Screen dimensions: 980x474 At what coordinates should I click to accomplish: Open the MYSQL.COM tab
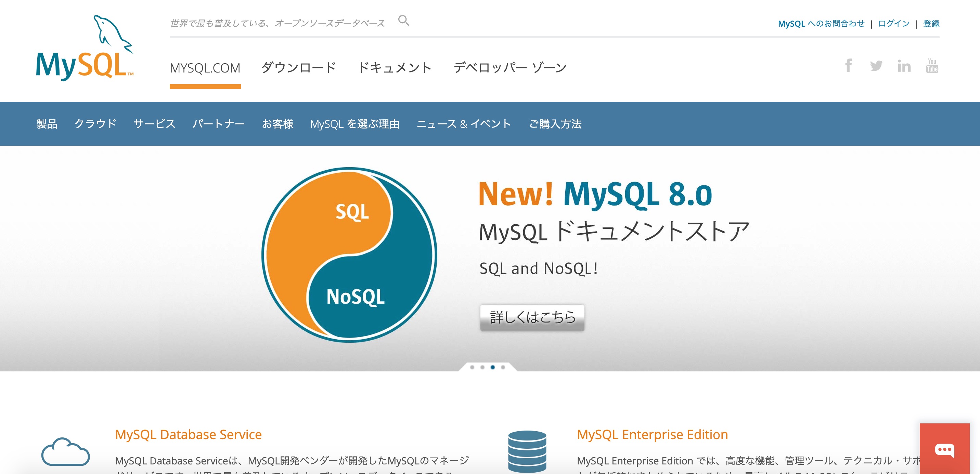205,68
